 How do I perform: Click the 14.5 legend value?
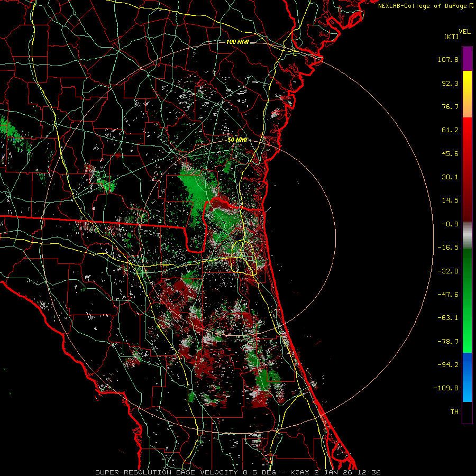click(450, 200)
